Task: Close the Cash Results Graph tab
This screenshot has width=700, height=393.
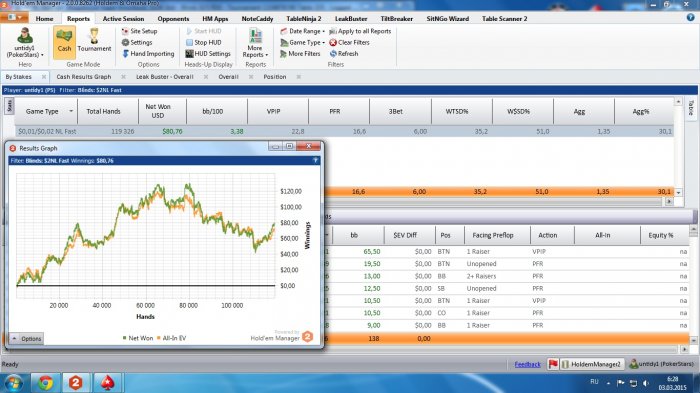Action: 124,77
